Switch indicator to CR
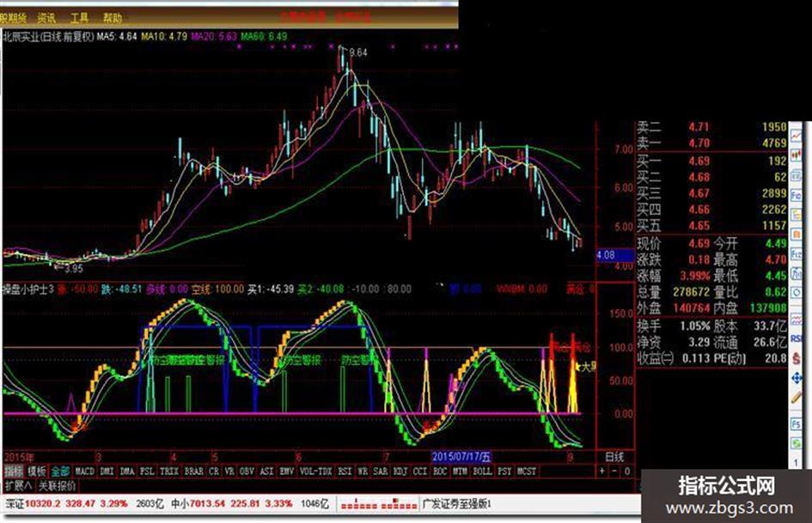This screenshot has width=812, height=523. click(x=214, y=471)
